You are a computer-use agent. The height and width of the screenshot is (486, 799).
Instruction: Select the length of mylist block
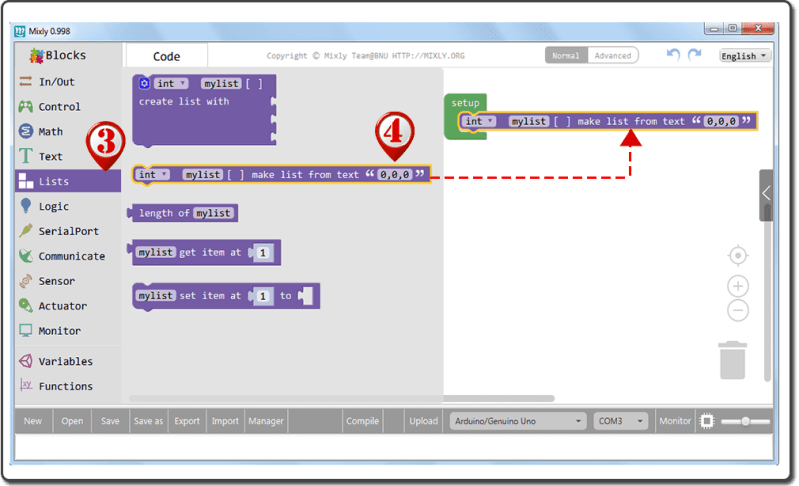coord(183,213)
